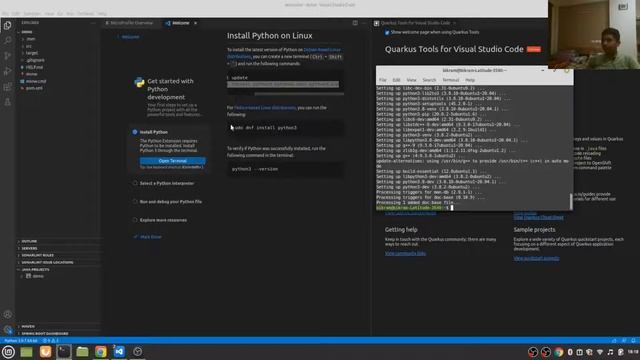Open the Bluetooth tray icon
Viewport: 640px width, 360px height.
tap(570, 352)
